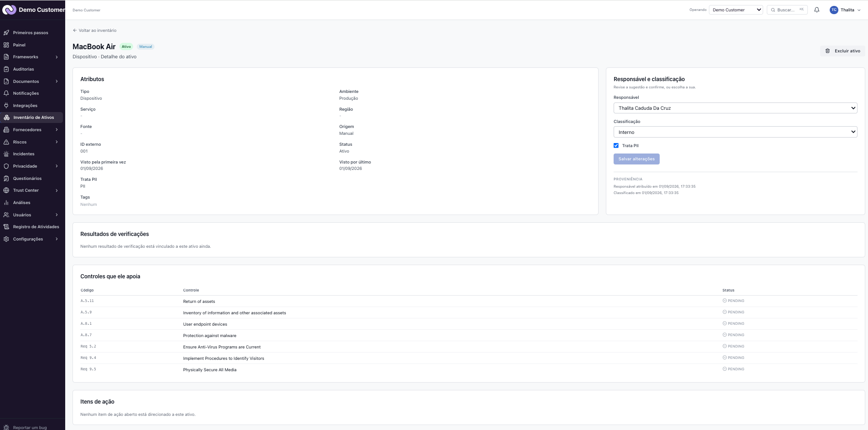868x430 pixels.
Task: Click Salvar alterações button
Action: tap(636, 159)
